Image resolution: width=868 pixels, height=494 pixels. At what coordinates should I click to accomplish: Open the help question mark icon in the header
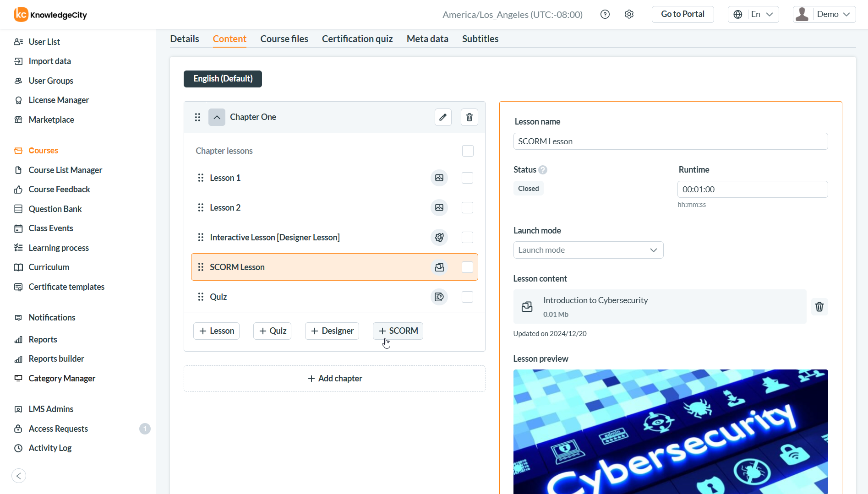(605, 14)
